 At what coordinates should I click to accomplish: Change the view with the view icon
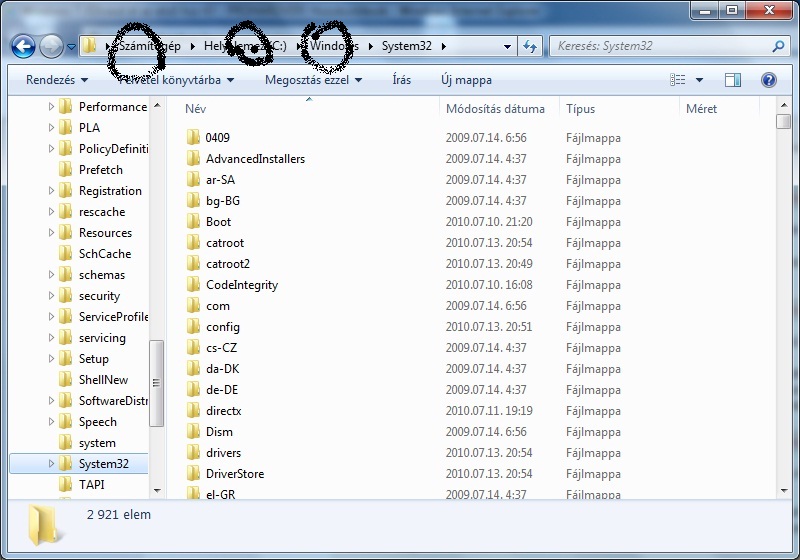tap(678, 80)
